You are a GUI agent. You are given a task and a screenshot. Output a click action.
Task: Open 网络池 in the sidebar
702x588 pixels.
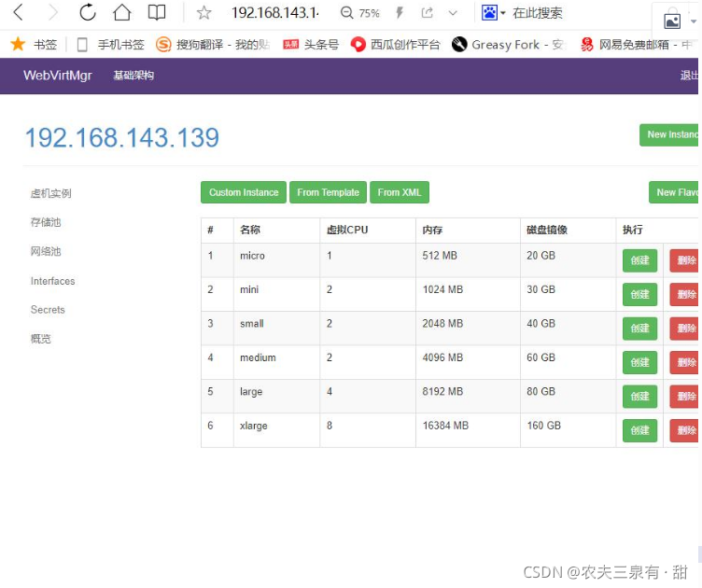(45, 251)
